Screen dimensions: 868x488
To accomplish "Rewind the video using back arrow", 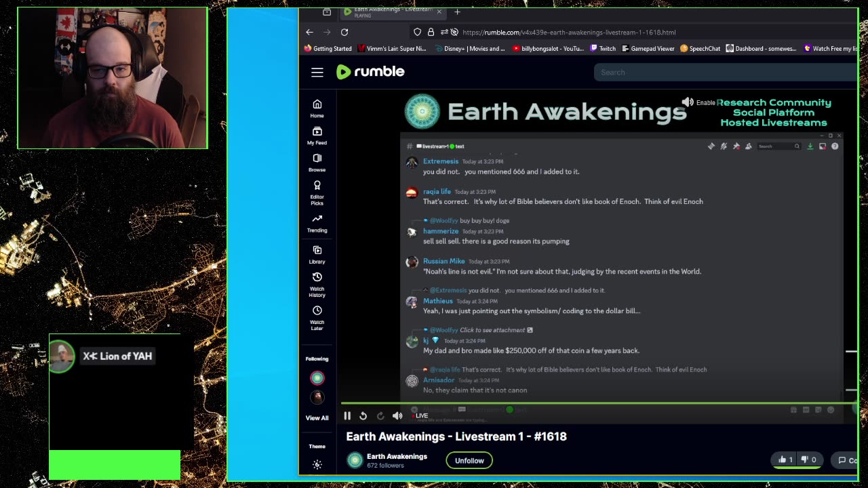I will pos(363,415).
